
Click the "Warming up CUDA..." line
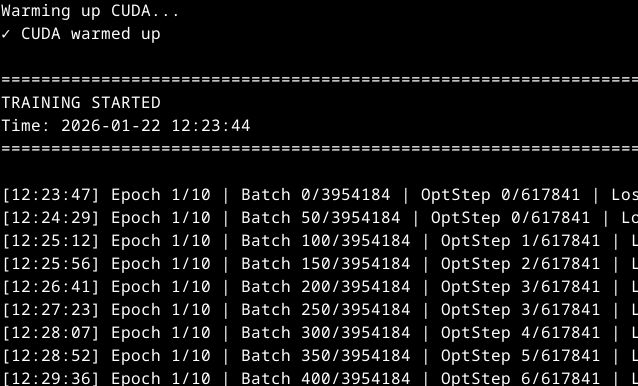coord(90,11)
